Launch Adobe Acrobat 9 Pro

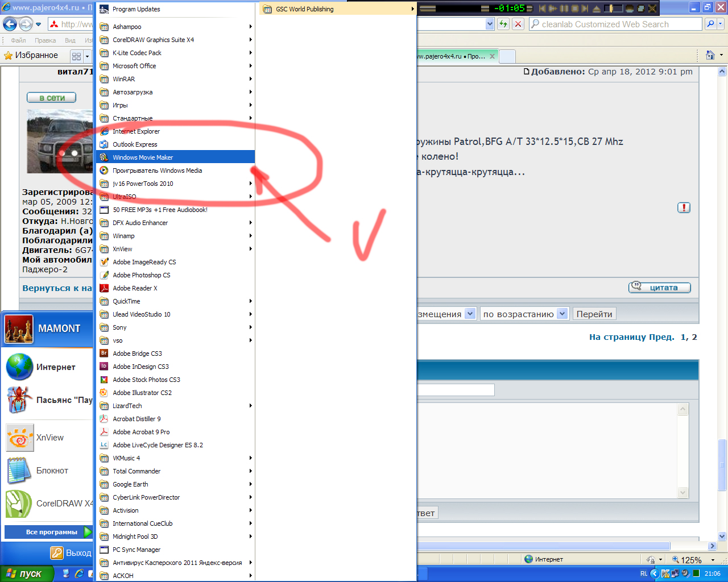click(x=176, y=432)
